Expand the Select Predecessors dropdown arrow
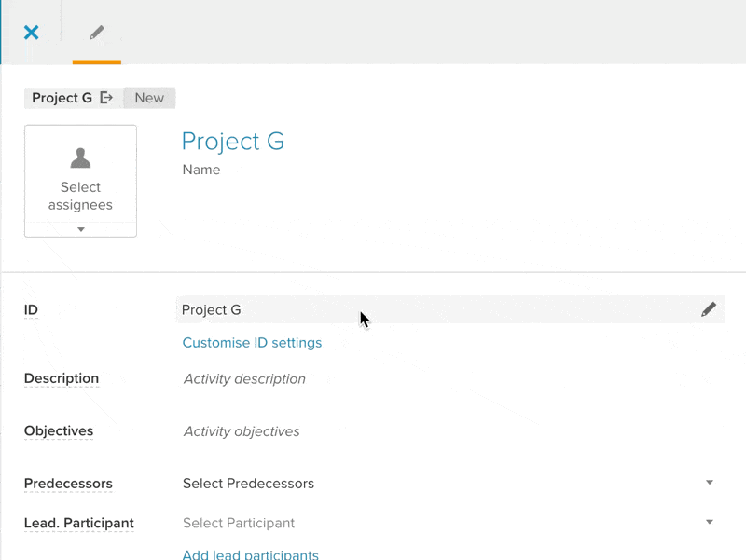 pyautogui.click(x=710, y=483)
